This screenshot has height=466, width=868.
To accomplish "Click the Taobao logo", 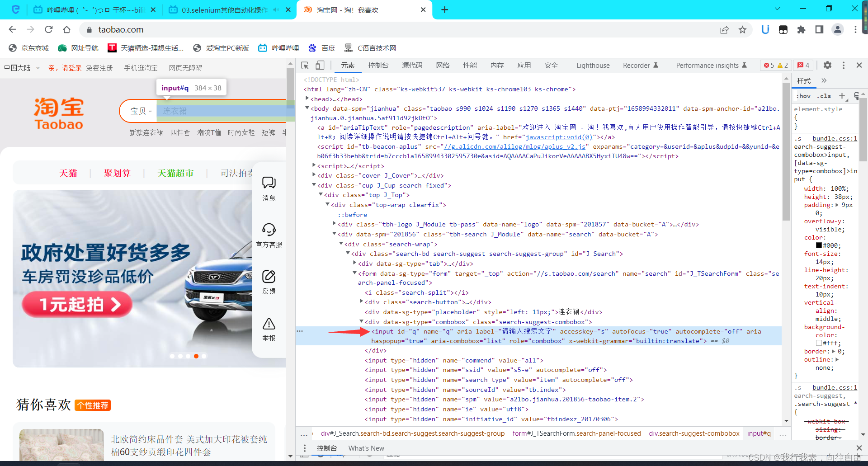I will pyautogui.click(x=59, y=114).
